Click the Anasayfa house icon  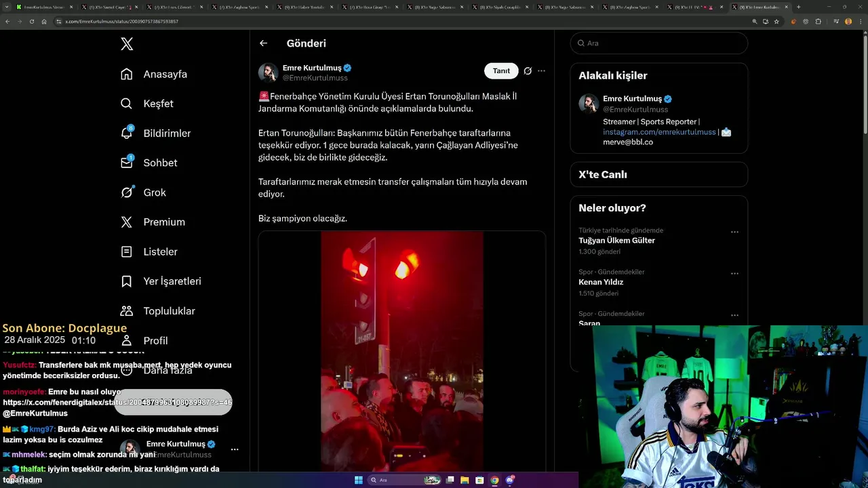pos(127,74)
